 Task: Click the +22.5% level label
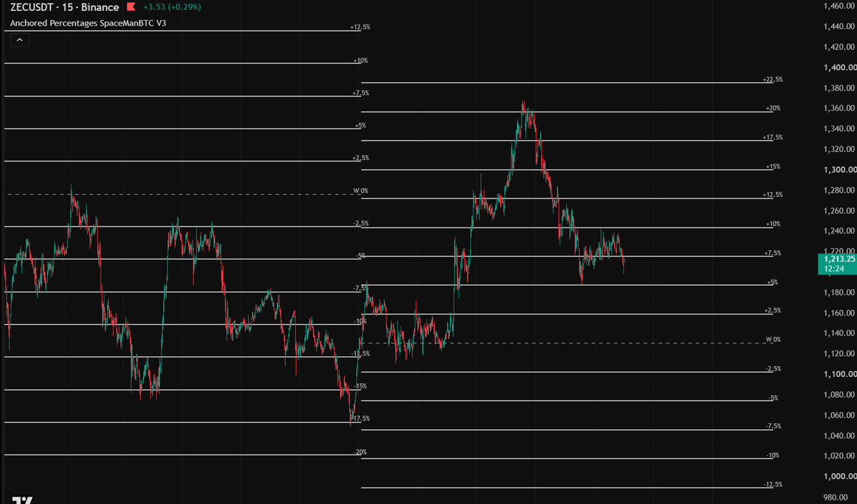point(772,80)
